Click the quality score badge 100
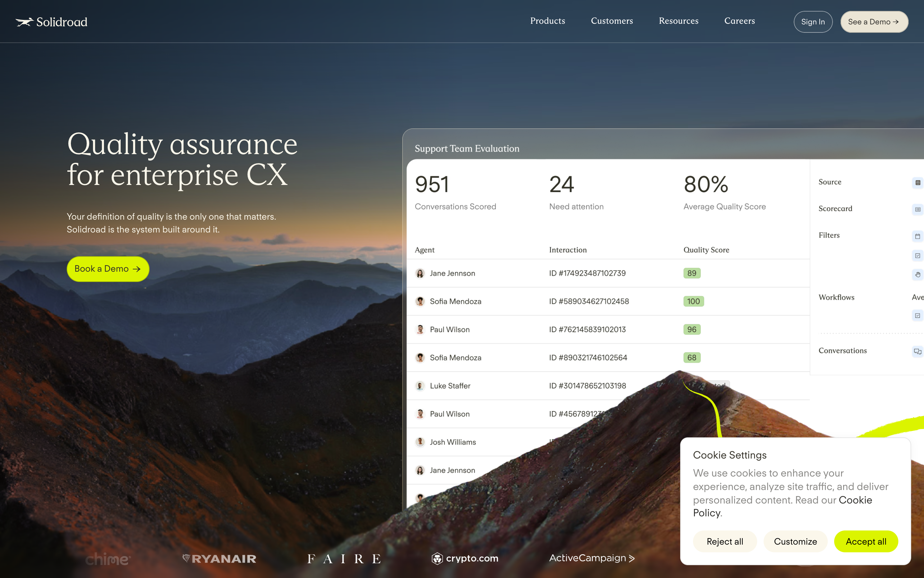Image resolution: width=924 pixels, height=578 pixels. (x=693, y=301)
